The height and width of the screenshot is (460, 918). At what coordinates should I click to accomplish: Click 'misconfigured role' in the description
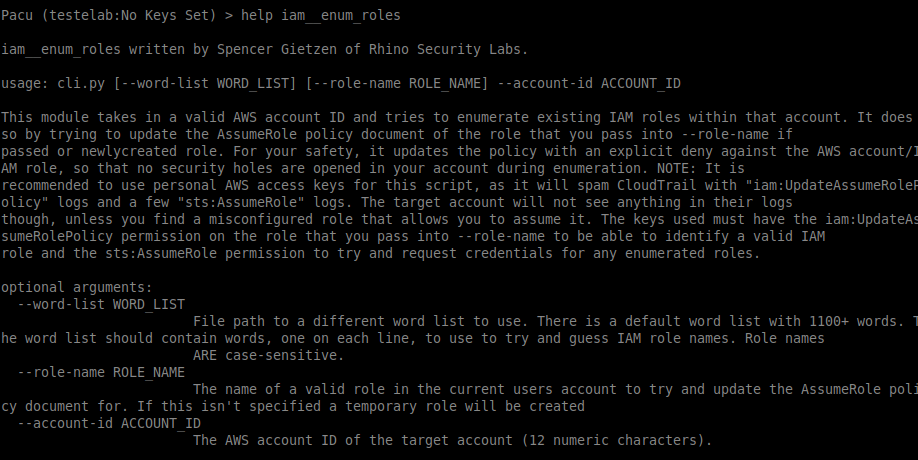[x=281, y=219]
